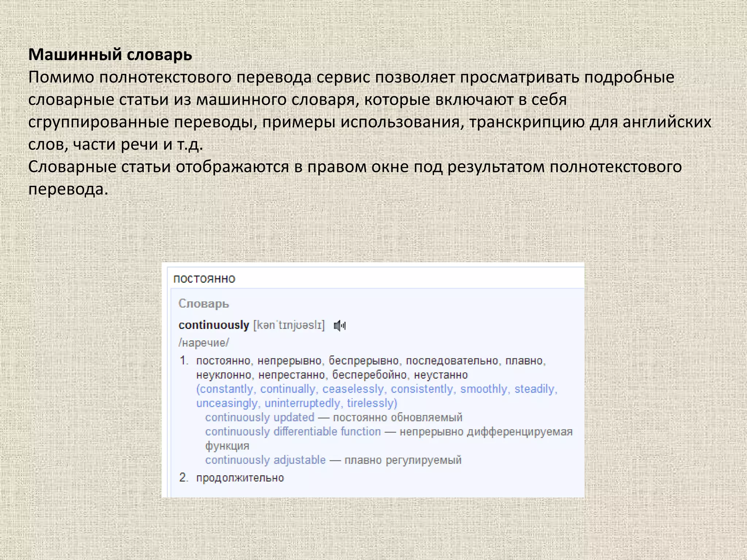Viewport: 747px width, 560px height.
Task: Open the synonym tirelessly
Action: pyautogui.click(x=371, y=403)
